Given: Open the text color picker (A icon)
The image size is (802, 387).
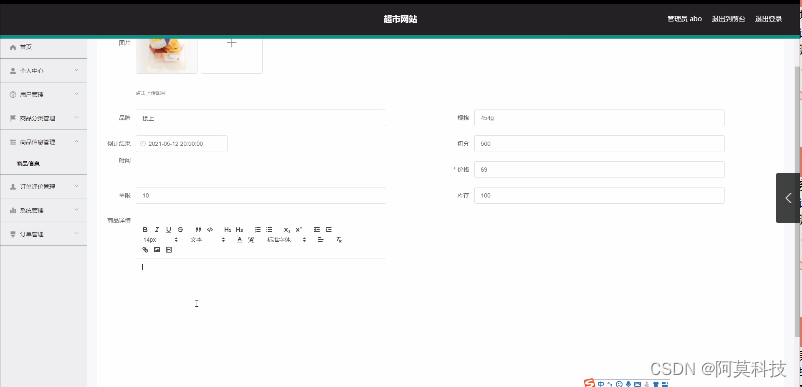Looking at the screenshot, I should pyautogui.click(x=239, y=239).
